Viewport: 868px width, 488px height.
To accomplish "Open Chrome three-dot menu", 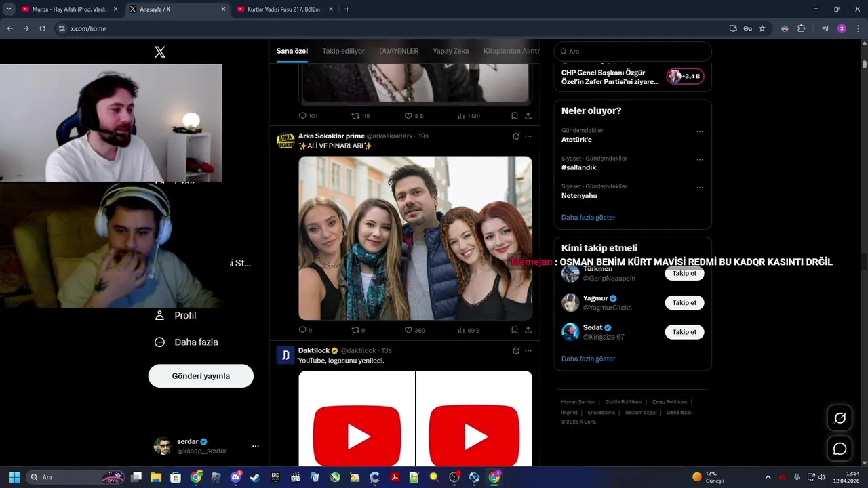I will (857, 28).
